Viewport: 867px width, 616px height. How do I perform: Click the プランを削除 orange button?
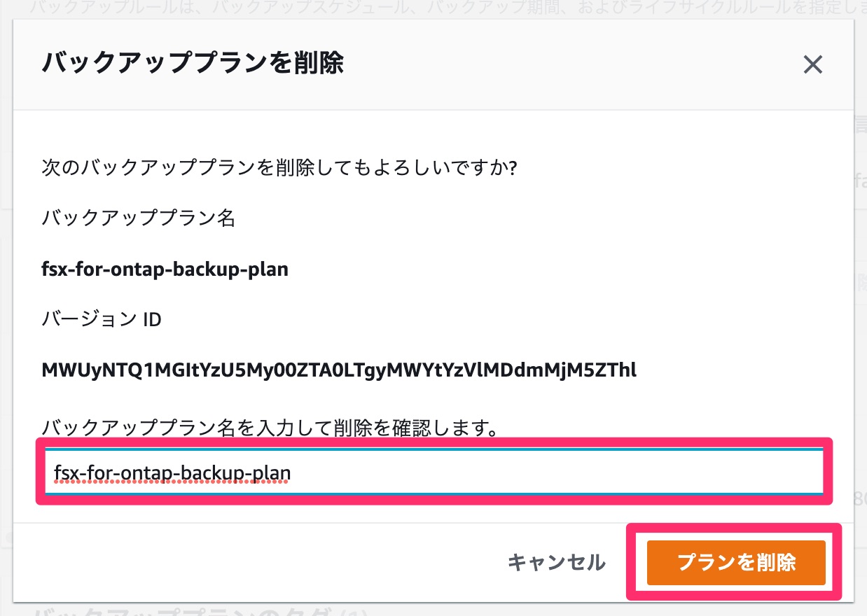(x=736, y=562)
